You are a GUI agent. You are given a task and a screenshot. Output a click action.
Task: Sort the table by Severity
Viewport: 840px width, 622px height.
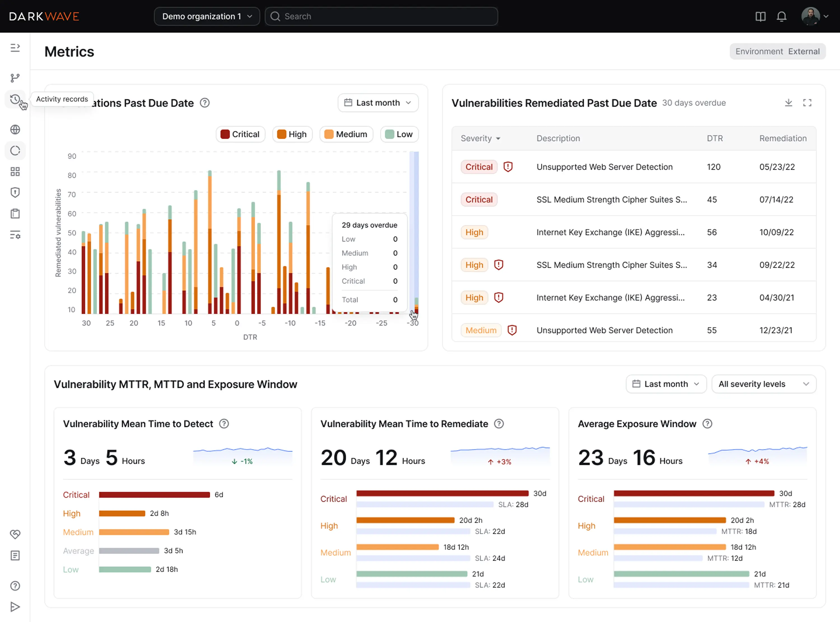point(480,138)
